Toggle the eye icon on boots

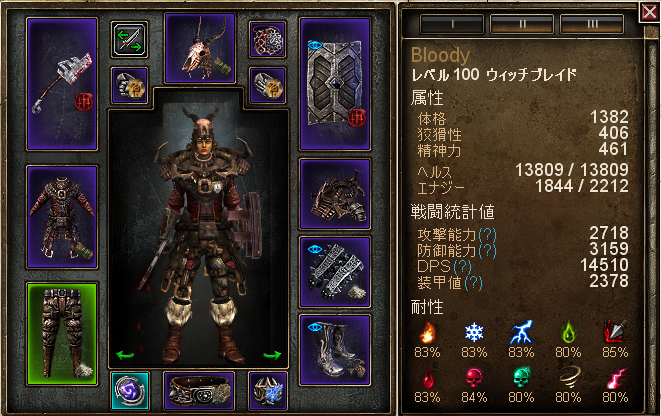(x=315, y=327)
